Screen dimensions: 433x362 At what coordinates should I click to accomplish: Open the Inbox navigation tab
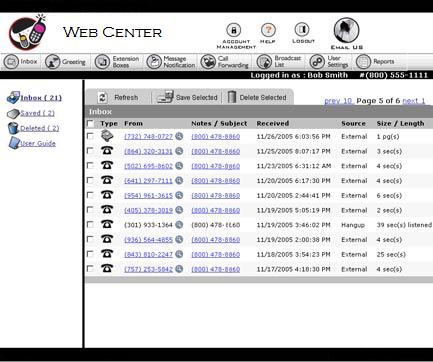(21, 62)
